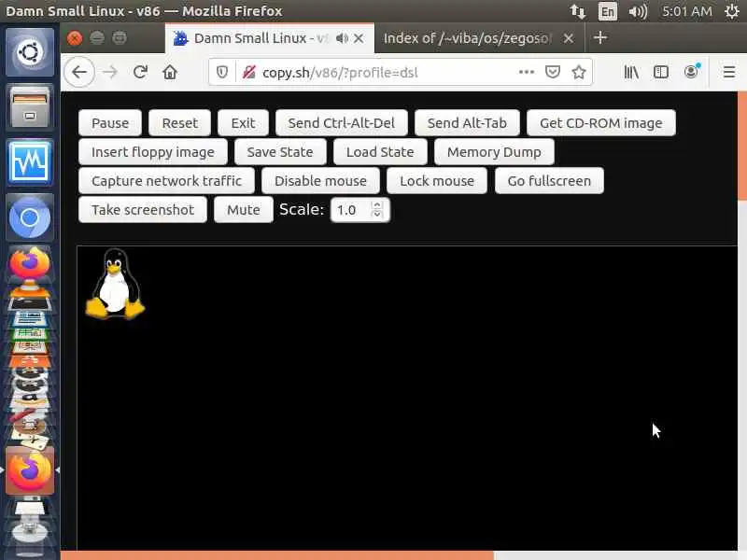
Task: Click Go fullscreen
Action: click(x=549, y=181)
